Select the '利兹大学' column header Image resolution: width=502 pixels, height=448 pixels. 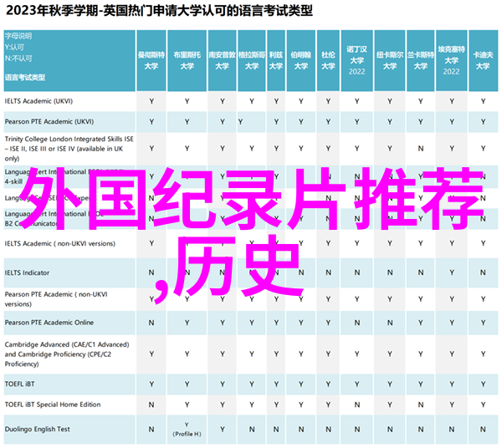click(x=276, y=60)
